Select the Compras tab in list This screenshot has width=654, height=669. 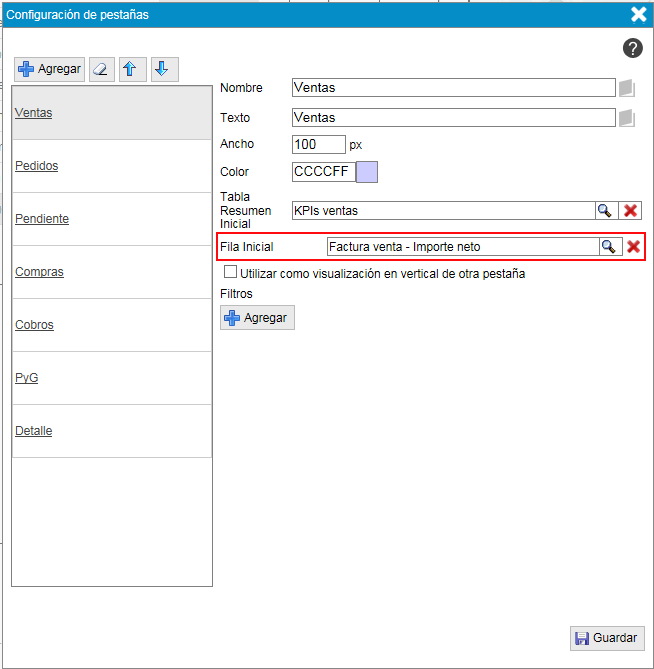point(40,272)
